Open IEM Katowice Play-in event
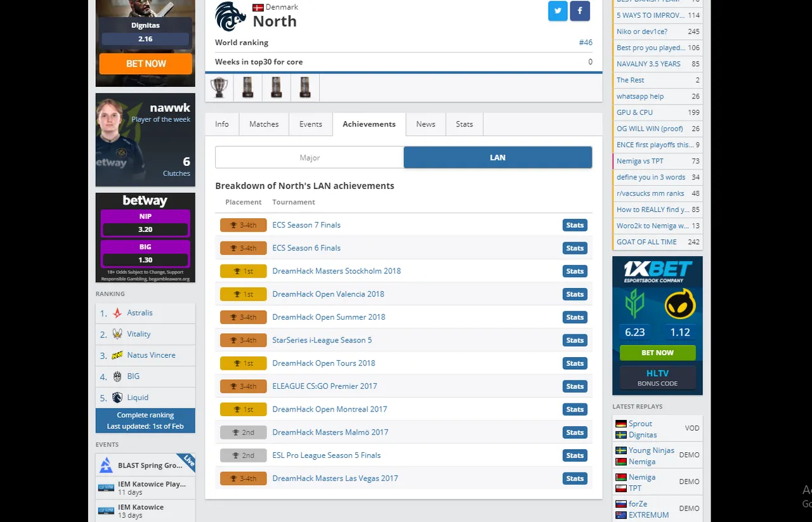812x522 pixels. pos(145,488)
